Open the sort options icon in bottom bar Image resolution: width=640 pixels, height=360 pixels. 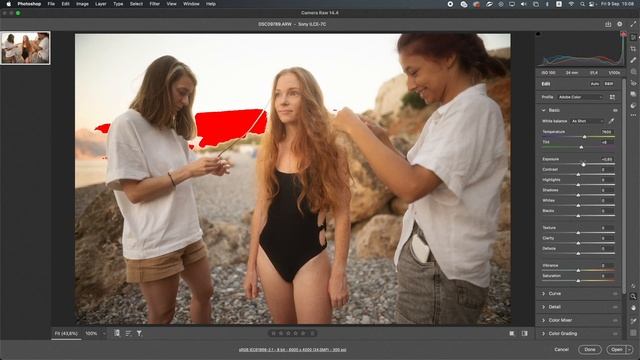coord(128,333)
